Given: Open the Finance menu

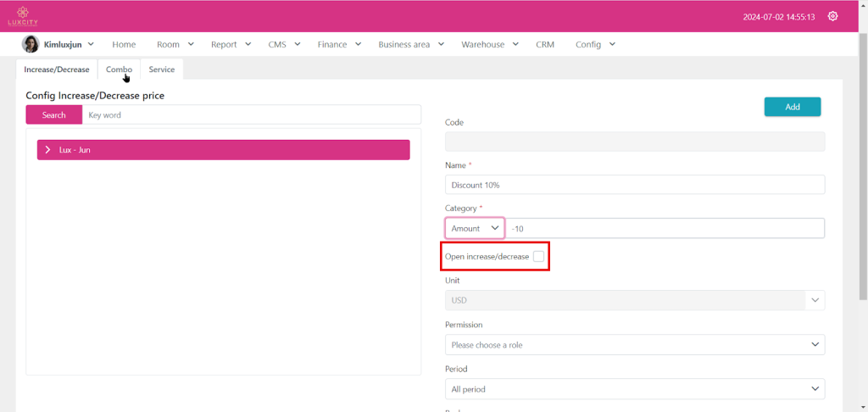Looking at the screenshot, I should coord(339,44).
